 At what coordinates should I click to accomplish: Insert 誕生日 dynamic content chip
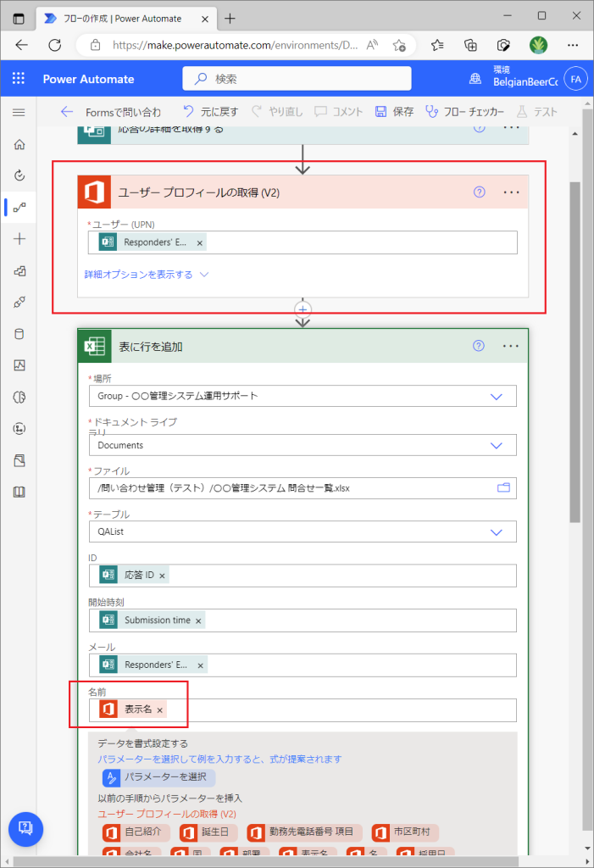[x=208, y=832]
